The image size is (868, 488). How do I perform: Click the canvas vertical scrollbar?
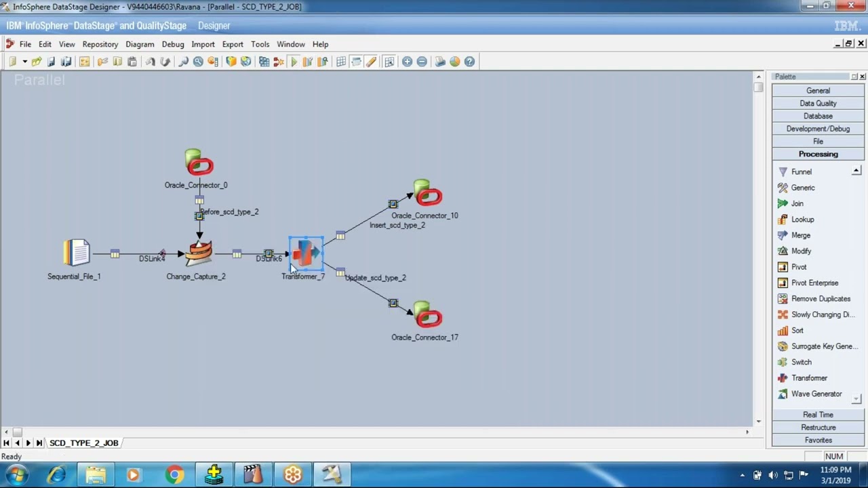point(758,249)
